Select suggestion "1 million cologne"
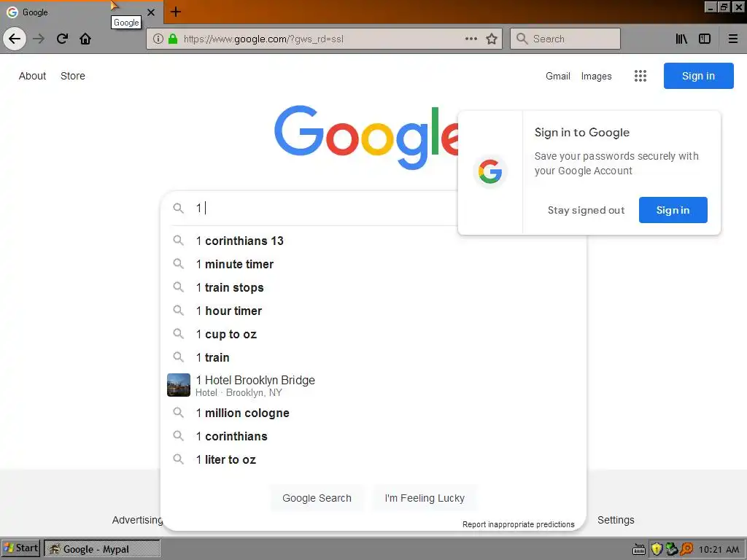747x560 pixels. tap(373, 413)
